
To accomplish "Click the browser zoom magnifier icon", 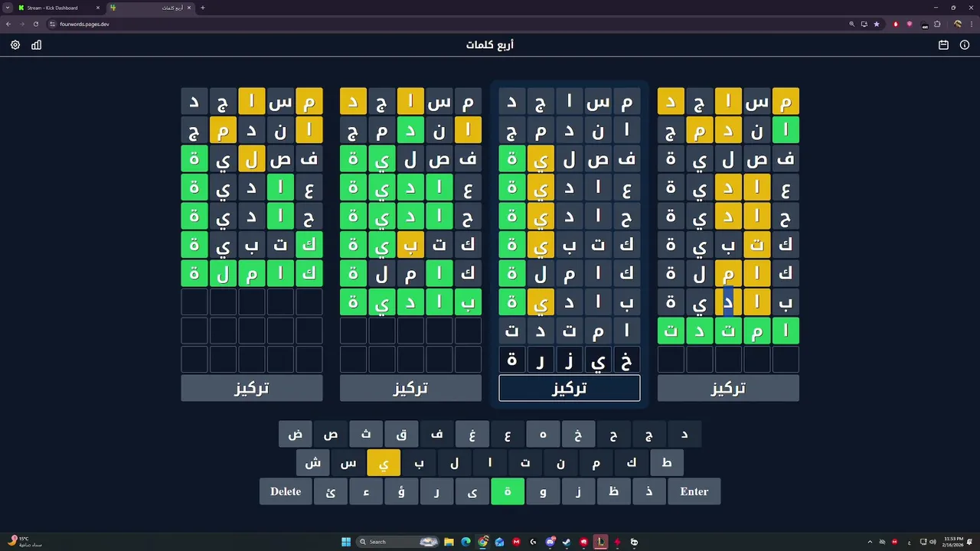I will coord(851,24).
